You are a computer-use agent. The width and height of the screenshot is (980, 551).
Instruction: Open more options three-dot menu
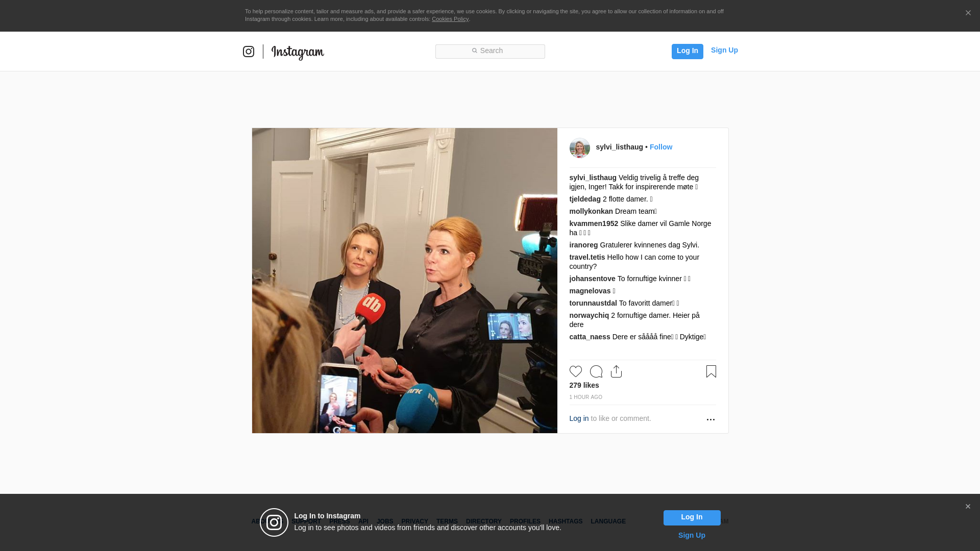(x=710, y=419)
